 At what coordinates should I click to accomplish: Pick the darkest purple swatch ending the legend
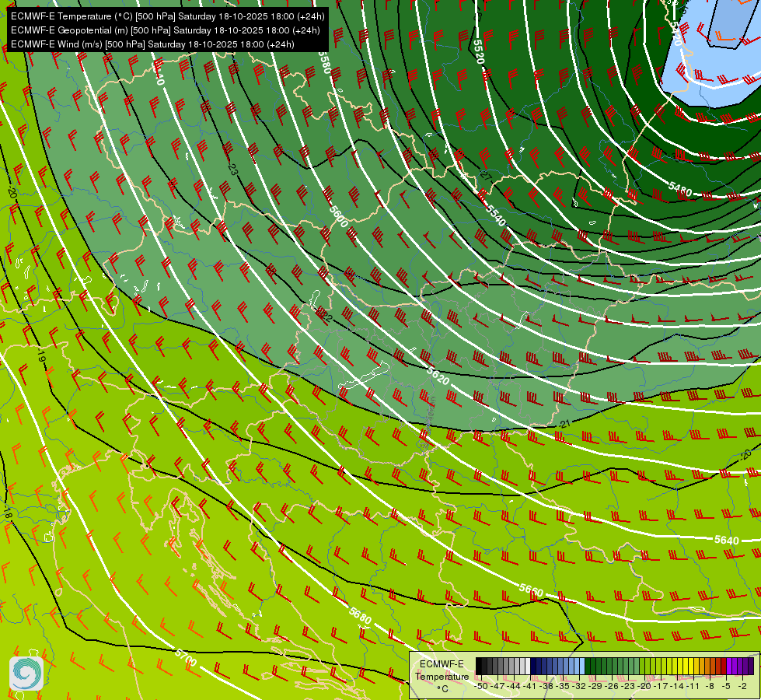pyautogui.click(x=752, y=666)
